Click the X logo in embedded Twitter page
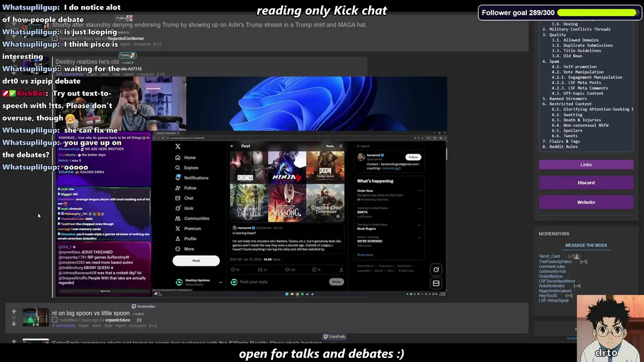 178,146
